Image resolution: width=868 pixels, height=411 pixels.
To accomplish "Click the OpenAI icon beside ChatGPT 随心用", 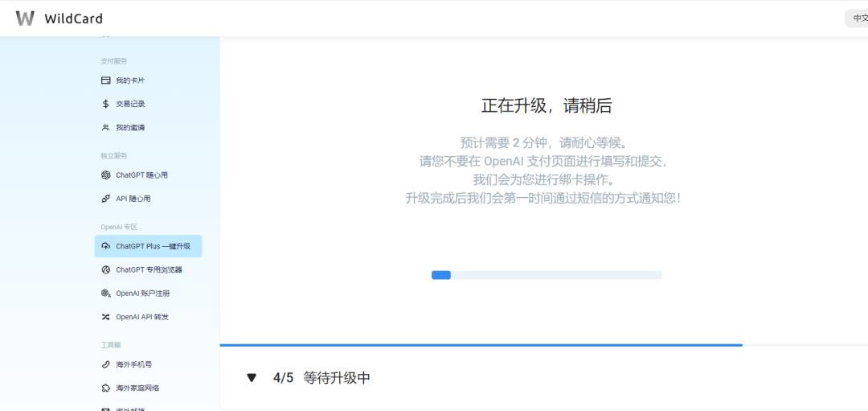I will click(x=106, y=175).
